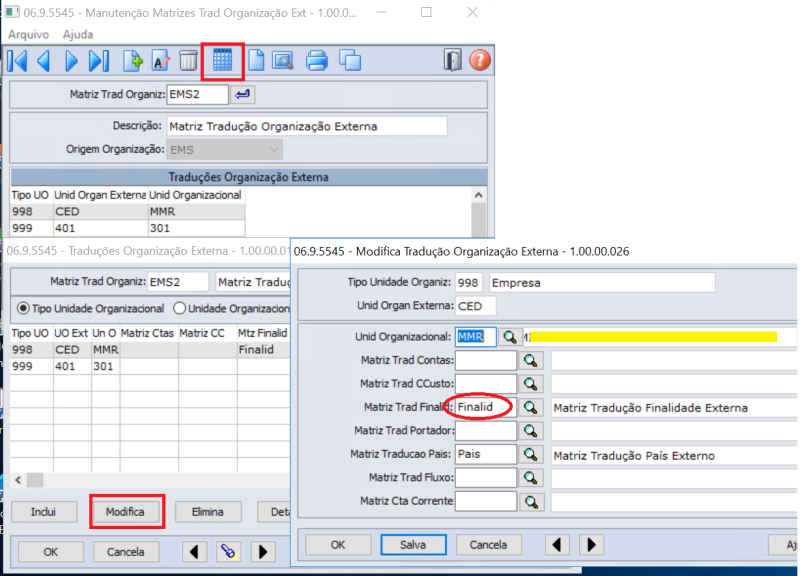
Task: Click the print icon in the toolbar
Action: coord(318,60)
